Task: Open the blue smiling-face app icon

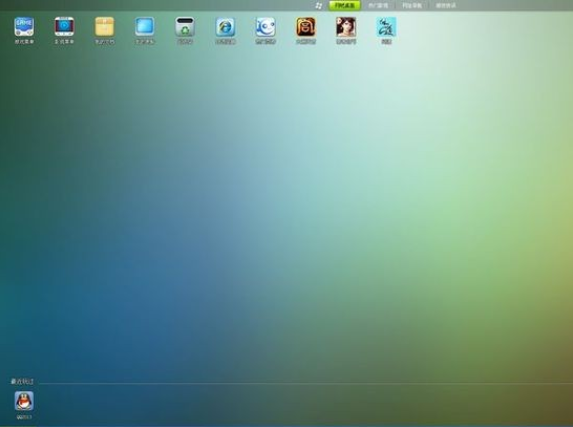Action: (265, 27)
